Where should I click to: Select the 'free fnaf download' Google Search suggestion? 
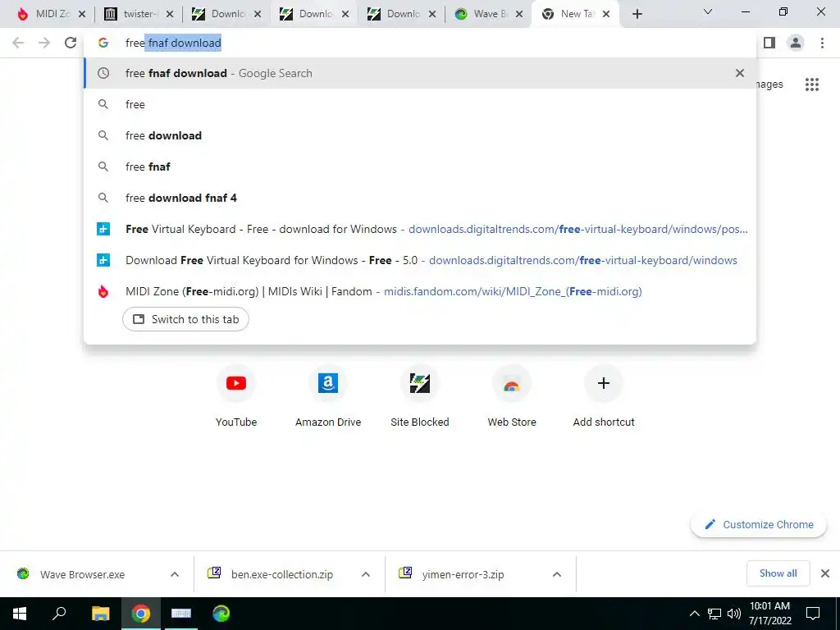click(x=420, y=73)
